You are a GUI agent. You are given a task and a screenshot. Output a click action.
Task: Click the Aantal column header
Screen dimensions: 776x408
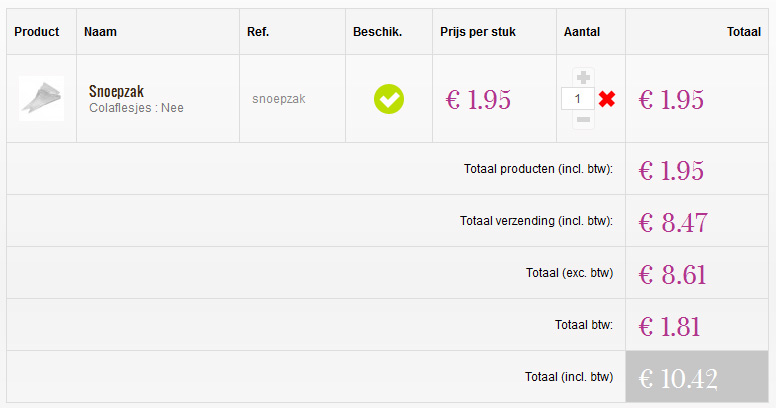click(x=582, y=32)
